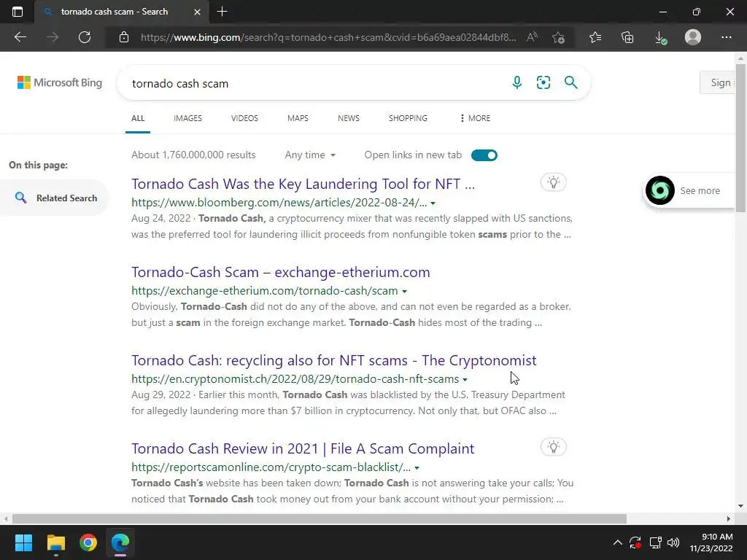The height and width of the screenshot is (560, 747).
Task: Open a new tab with plus button
Action: [222, 12]
